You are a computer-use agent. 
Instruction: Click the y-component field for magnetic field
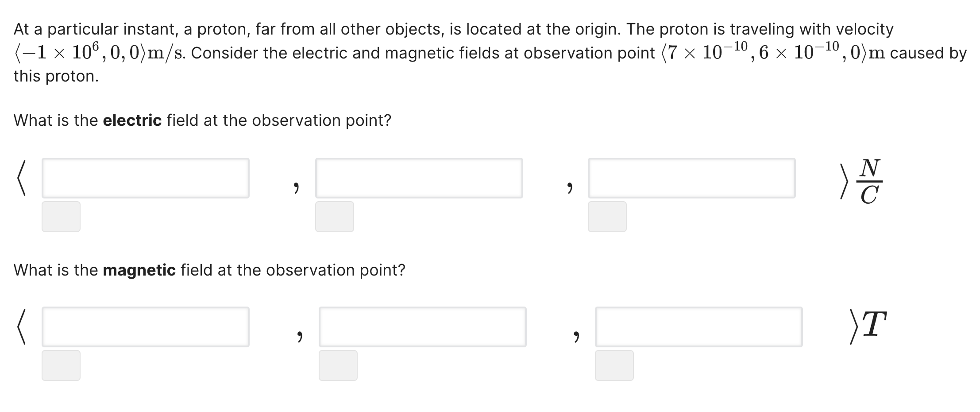click(423, 326)
